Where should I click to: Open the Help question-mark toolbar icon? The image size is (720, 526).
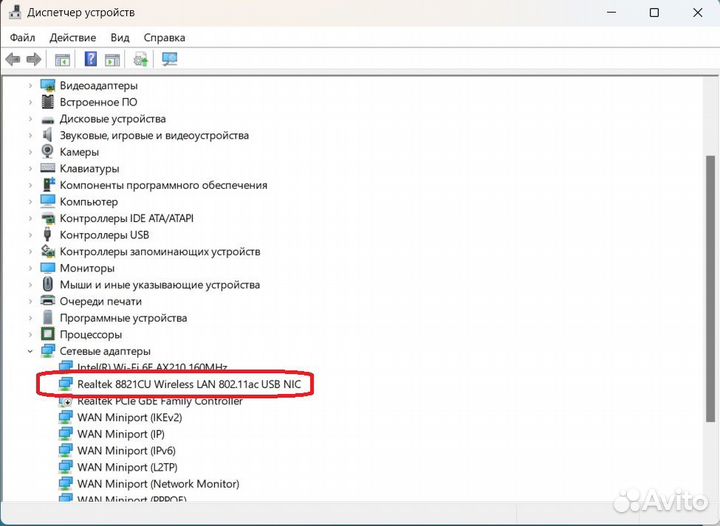point(91,59)
